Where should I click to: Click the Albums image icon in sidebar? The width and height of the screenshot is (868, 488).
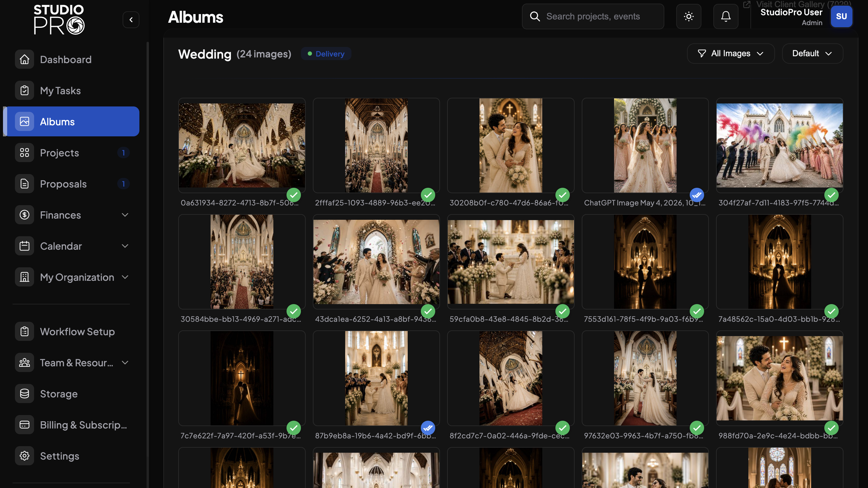point(24,121)
